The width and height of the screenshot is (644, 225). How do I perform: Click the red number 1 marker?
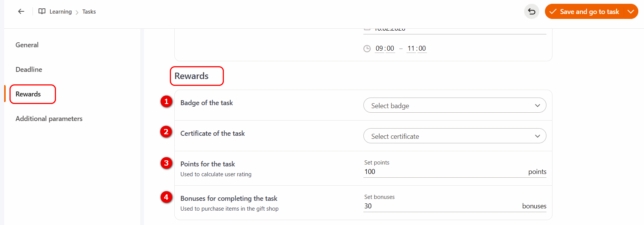click(x=166, y=101)
